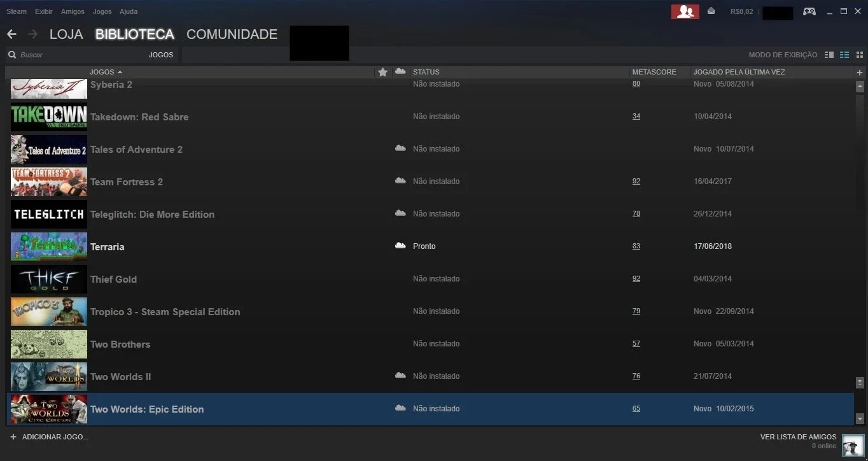Switch to the detail view mode icon
Viewport: 868px width, 461px height.
pyautogui.click(x=829, y=55)
